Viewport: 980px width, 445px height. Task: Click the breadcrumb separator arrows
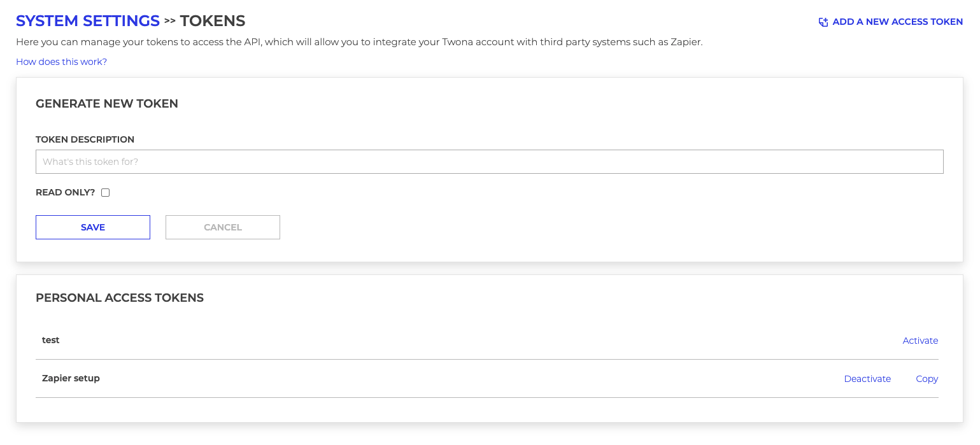pyautogui.click(x=170, y=21)
